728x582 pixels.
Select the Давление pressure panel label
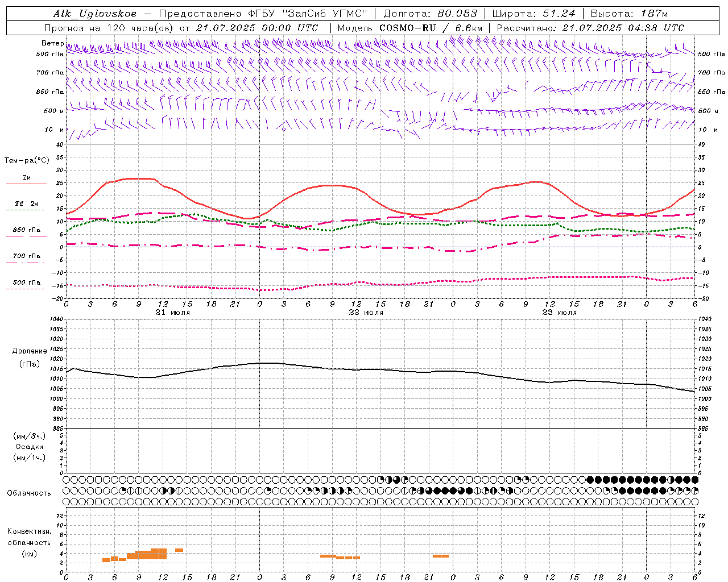coord(30,351)
